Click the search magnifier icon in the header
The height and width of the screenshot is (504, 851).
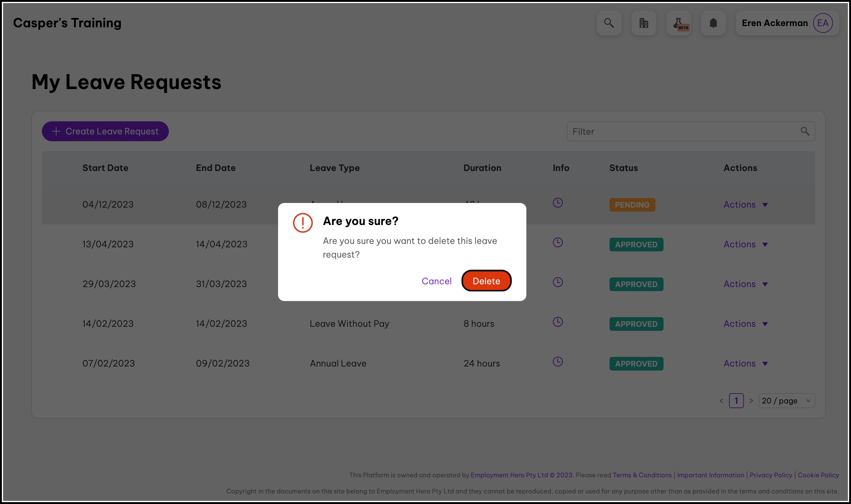coord(609,23)
